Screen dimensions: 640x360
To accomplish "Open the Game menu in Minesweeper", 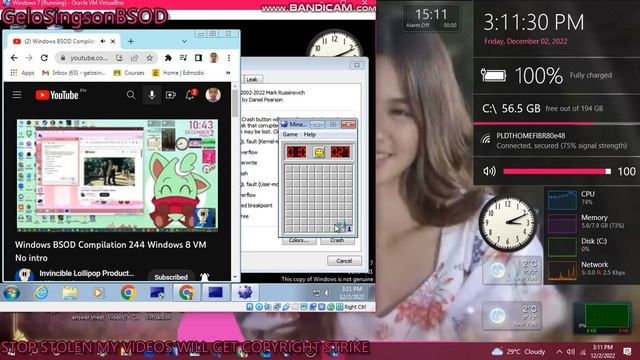I will pos(290,134).
